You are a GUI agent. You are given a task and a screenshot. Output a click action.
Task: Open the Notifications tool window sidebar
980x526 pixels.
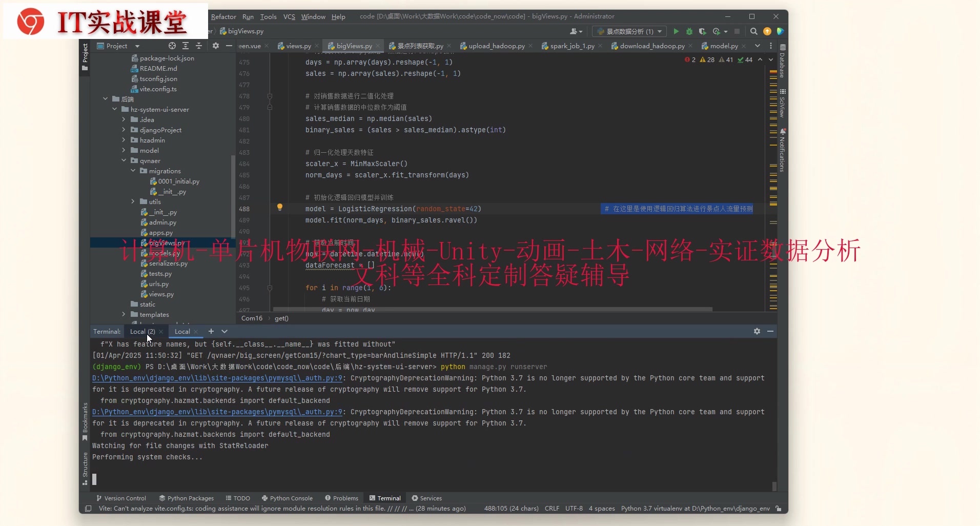tap(782, 151)
